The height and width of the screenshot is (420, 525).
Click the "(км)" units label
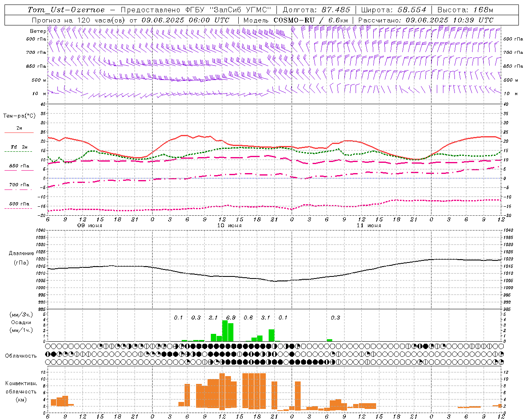click(x=21, y=399)
